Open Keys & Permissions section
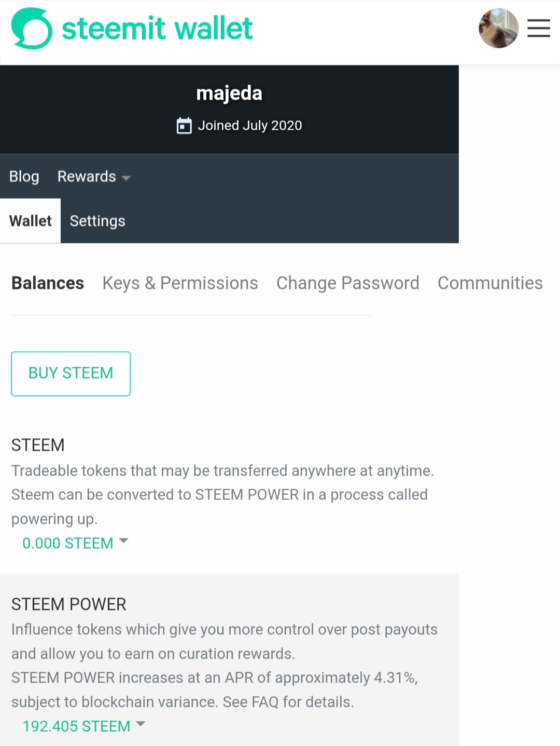Screen dimensions: 560x746 pos(180,283)
